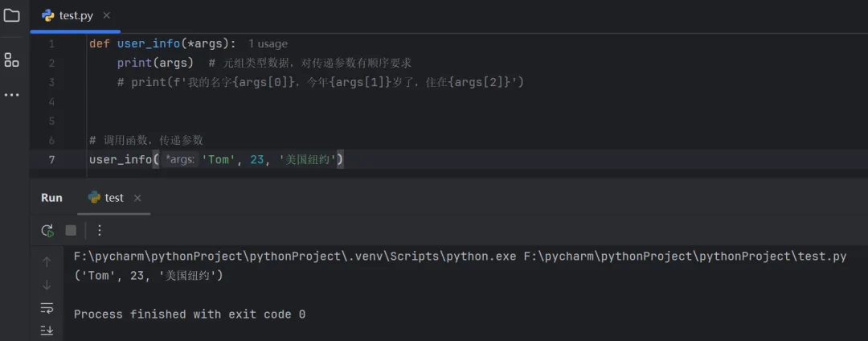This screenshot has width=868, height=341.
Task: Open the Run toolbar's more options menu
Action: [100, 231]
